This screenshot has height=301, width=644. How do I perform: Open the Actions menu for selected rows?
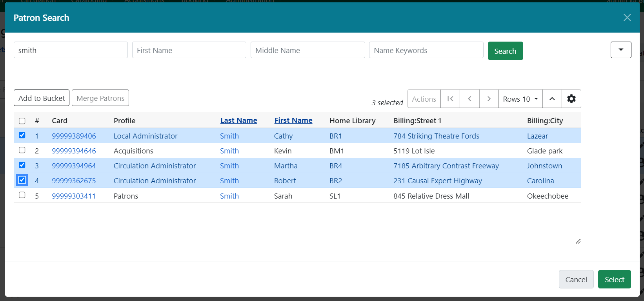coord(424,99)
